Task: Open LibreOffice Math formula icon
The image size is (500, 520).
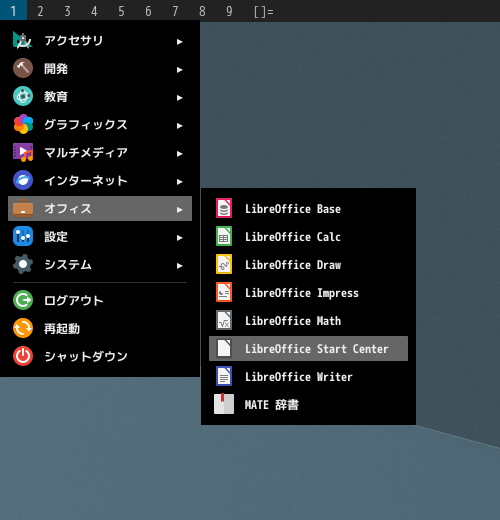Action: 224,320
